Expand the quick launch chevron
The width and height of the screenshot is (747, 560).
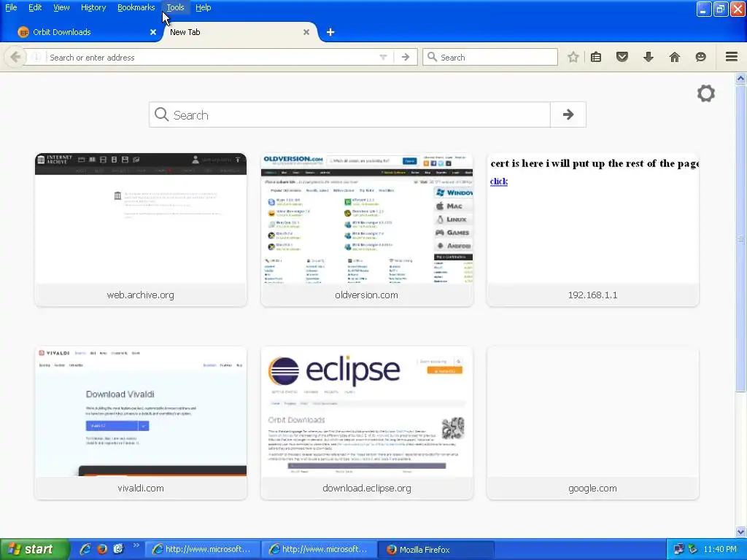pos(136,545)
